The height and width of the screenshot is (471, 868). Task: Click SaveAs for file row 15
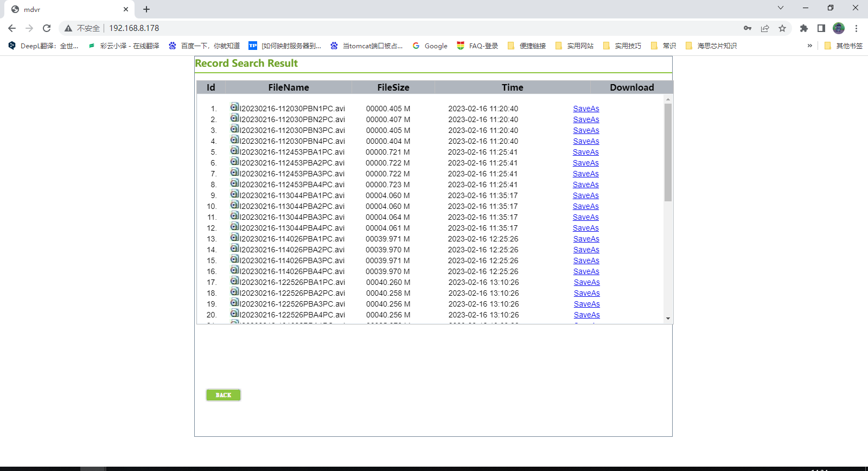tap(586, 260)
